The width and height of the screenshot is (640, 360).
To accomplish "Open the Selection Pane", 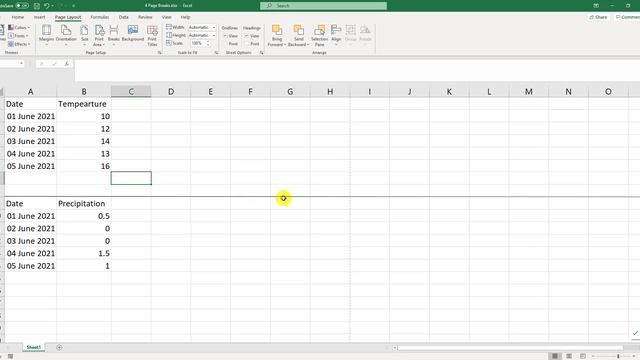I will (x=320, y=35).
